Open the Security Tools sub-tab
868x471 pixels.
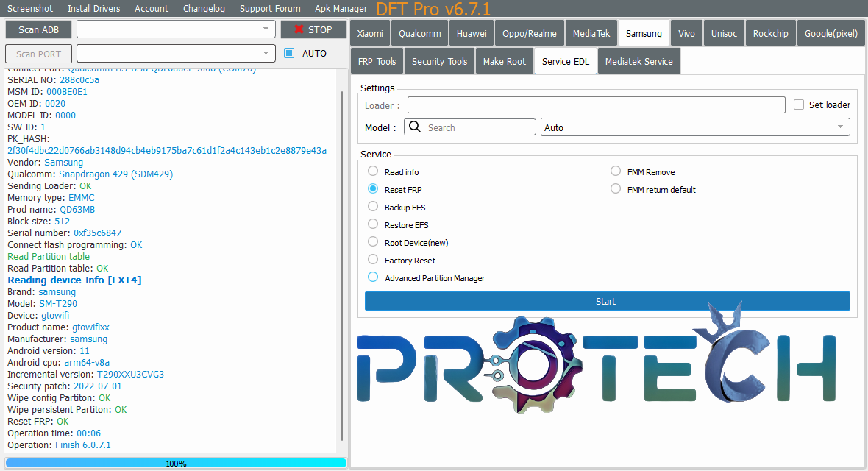tap(440, 61)
